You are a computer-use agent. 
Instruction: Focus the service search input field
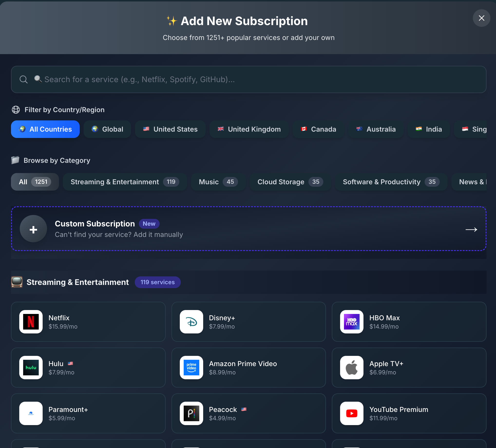[x=248, y=79]
